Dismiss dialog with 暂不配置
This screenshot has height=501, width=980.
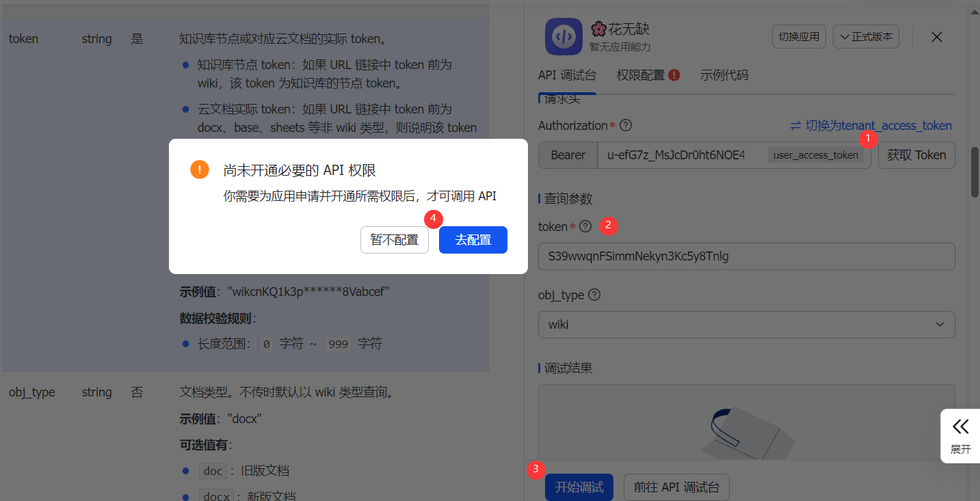pos(394,240)
